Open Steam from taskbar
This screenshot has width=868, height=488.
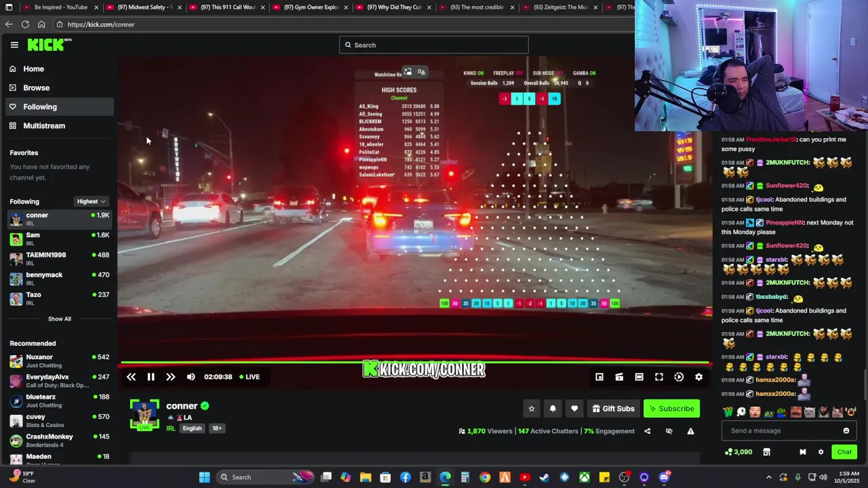[545, 477]
